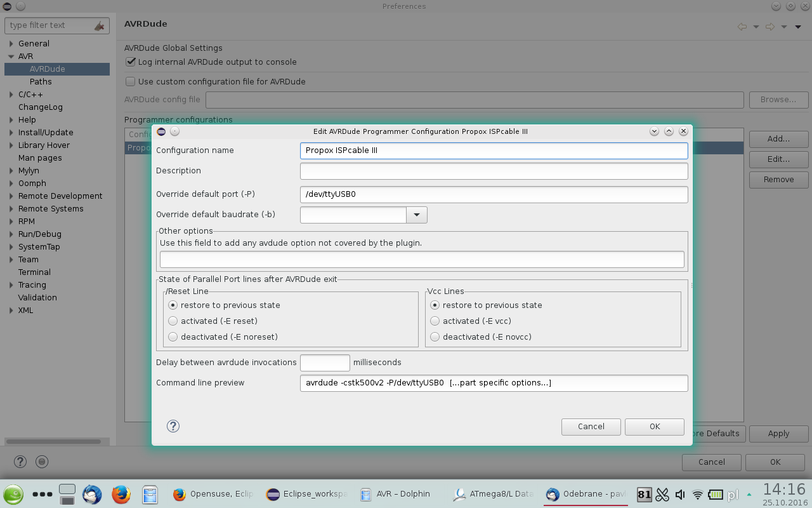Open the Wi-Fi network tray icon
Screen dimensions: 812x508
pyautogui.click(x=698, y=495)
